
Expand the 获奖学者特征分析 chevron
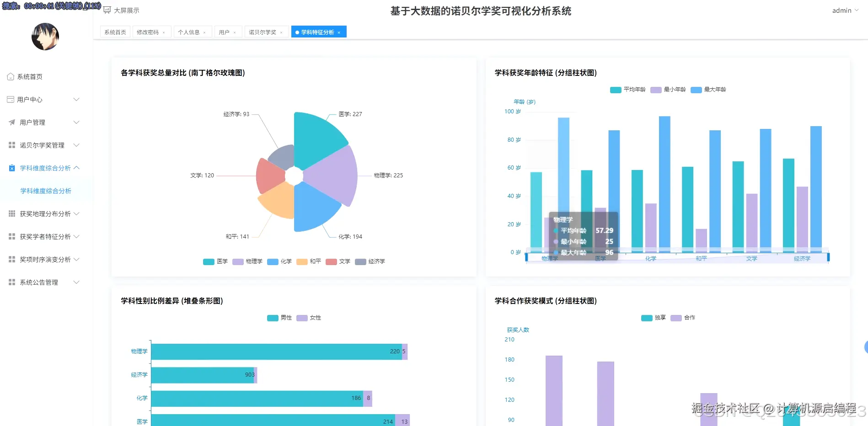(x=76, y=236)
